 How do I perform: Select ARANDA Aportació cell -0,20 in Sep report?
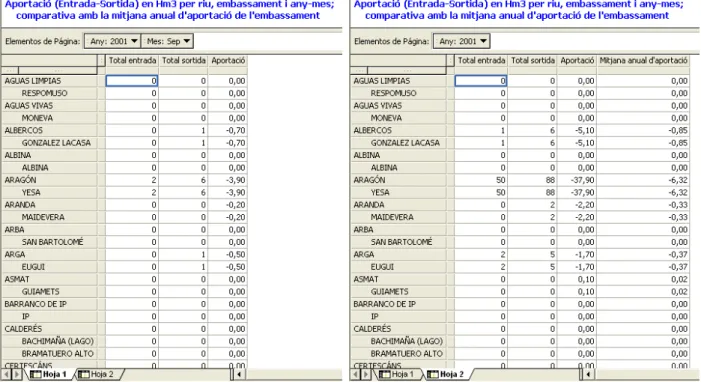click(x=228, y=205)
